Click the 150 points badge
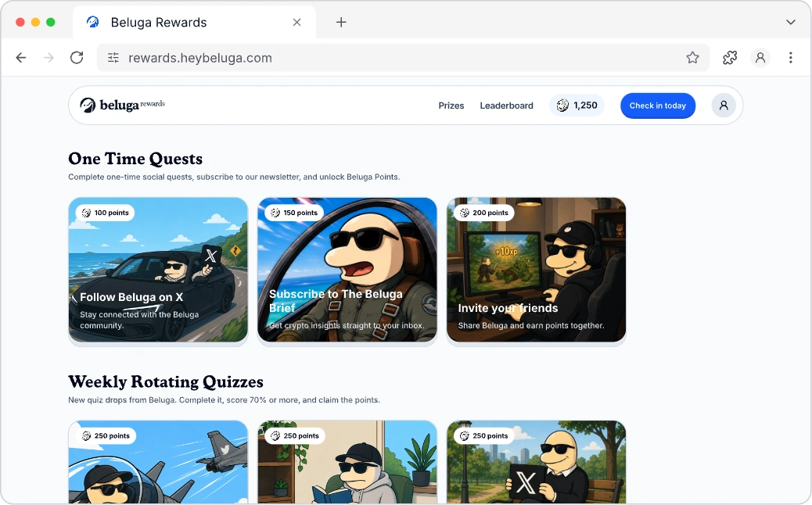812x505 pixels. coord(294,213)
